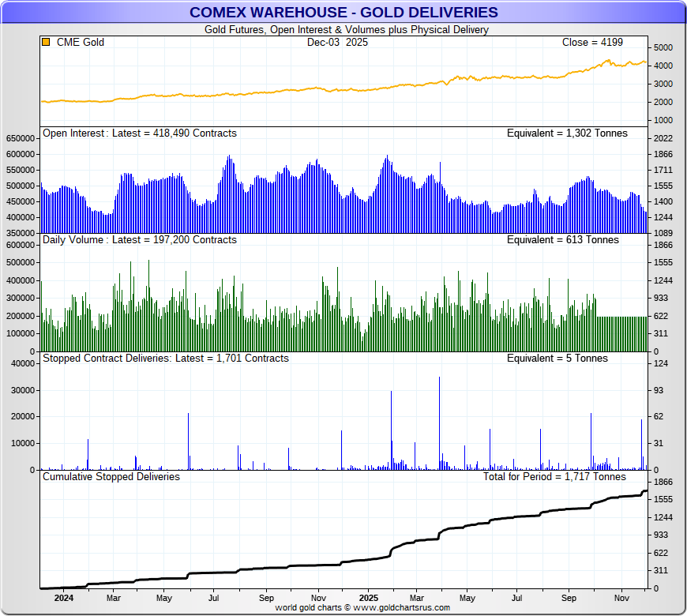Select the Daily Volume latest contracts label
Screen dimensions: 687x616
[139, 240]
